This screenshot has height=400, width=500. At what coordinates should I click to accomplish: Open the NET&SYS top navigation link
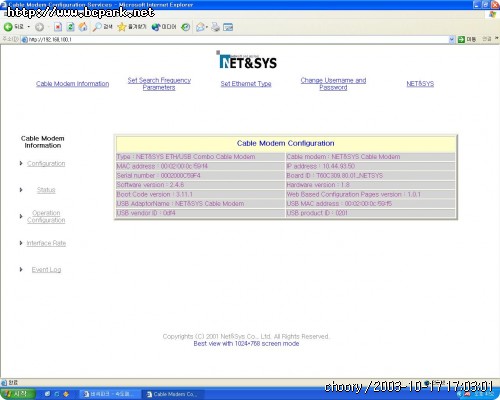420,84
